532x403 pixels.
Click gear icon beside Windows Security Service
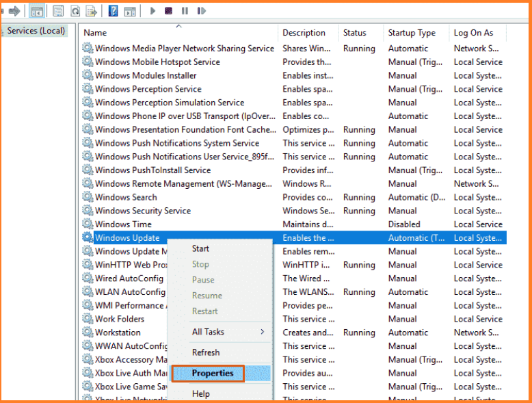tap(88, 211)
